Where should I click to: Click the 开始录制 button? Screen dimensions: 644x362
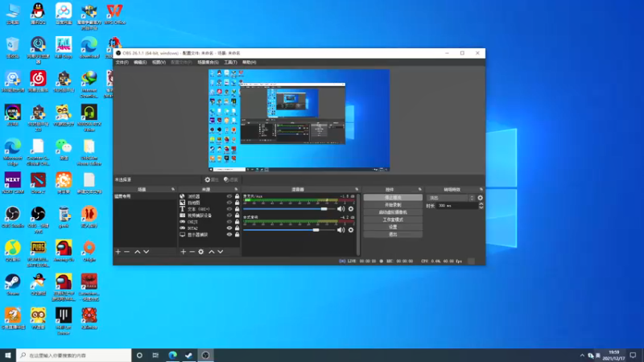tap(393, 205)
